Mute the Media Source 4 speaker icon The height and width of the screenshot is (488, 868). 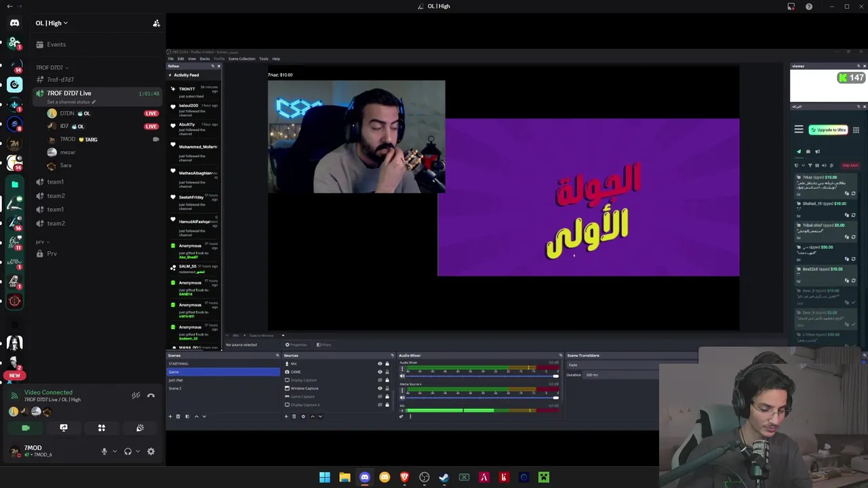(402, 398)
